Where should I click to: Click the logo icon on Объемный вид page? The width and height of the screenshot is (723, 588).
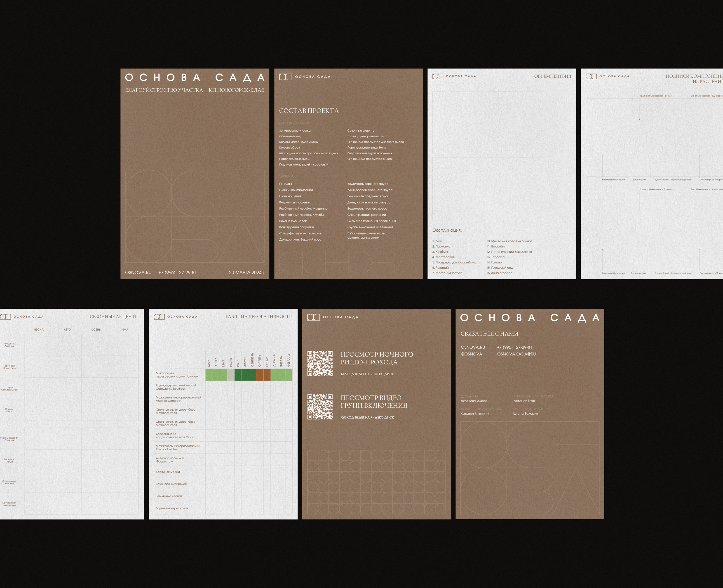click(437, 76)
